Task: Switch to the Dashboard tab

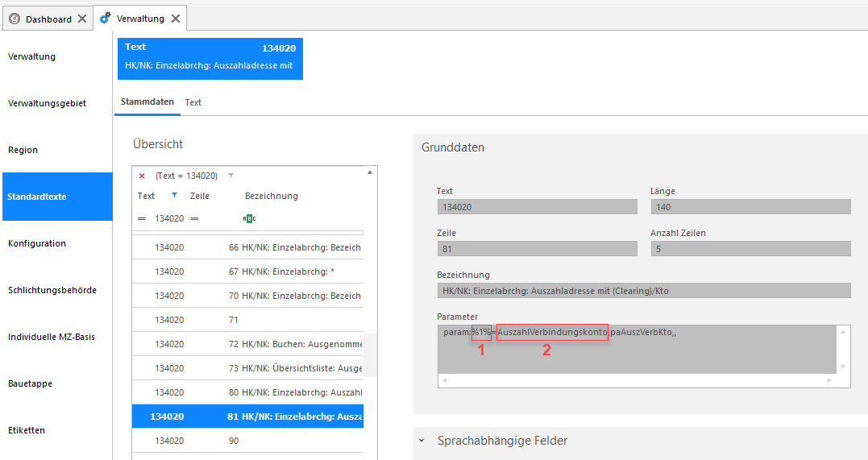Action: [48, 19]
